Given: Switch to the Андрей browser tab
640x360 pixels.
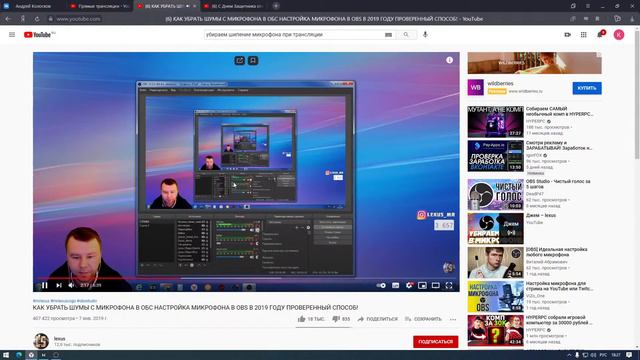Looking at the screenshot, I should coord(33,6).
